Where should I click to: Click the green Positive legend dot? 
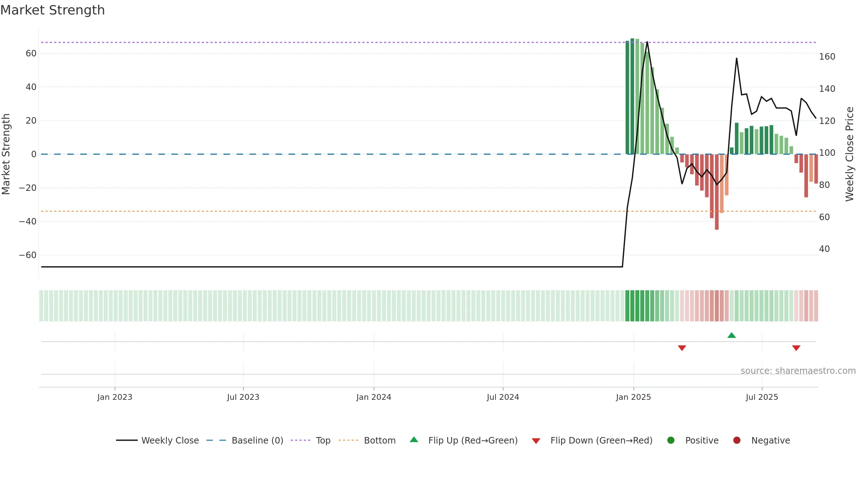tap(671, 440)
